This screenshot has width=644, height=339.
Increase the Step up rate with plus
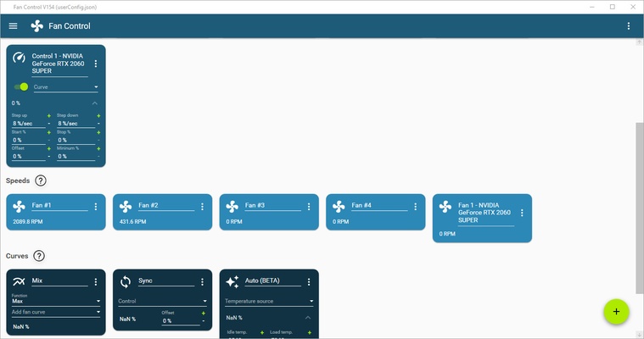tap(49, 116)
